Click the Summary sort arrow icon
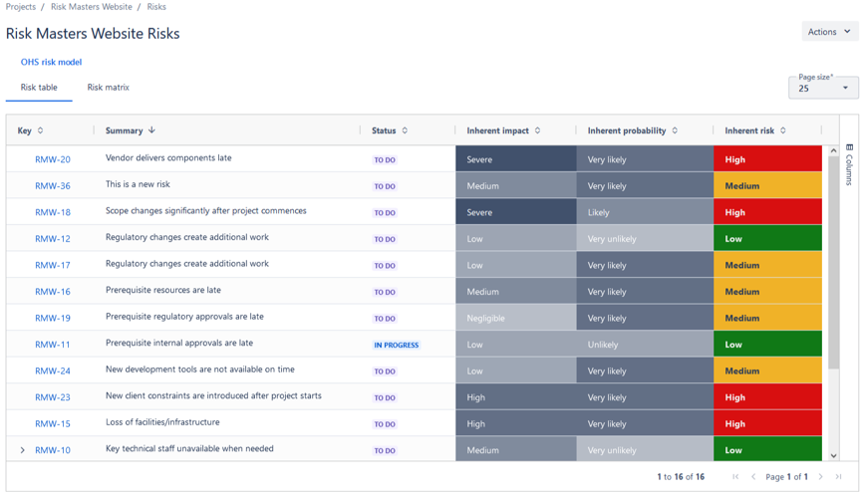This screenshot has height=494, width=868. 151,130
